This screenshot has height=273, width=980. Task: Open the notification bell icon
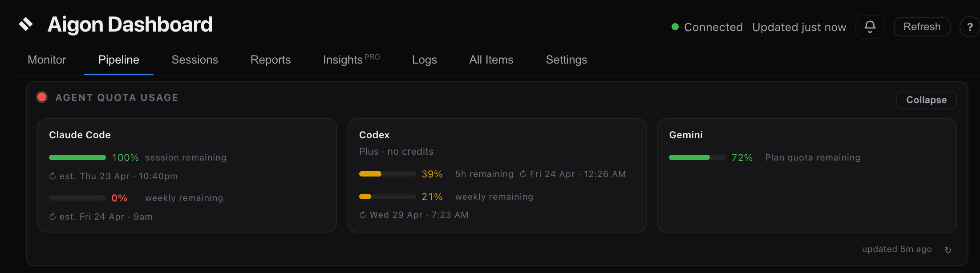click(x=870, y=27)
